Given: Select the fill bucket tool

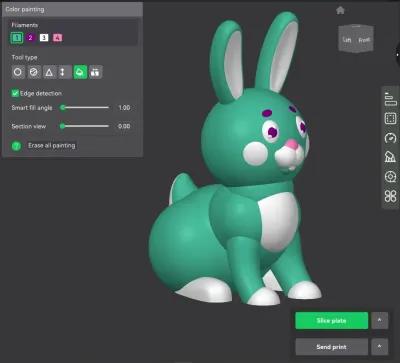Looking at the screenshot, I should coord(80,72).
